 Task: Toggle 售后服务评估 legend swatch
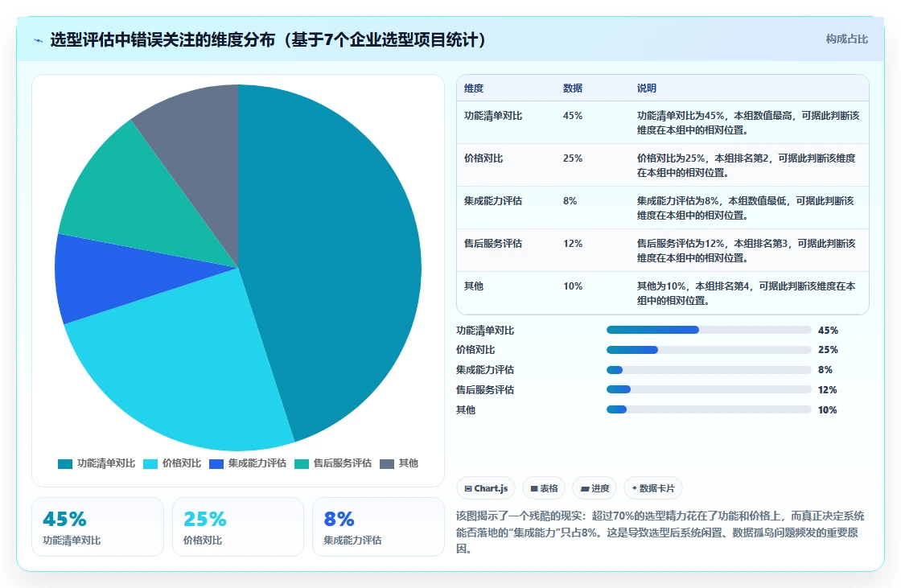(x=302, y=464)
